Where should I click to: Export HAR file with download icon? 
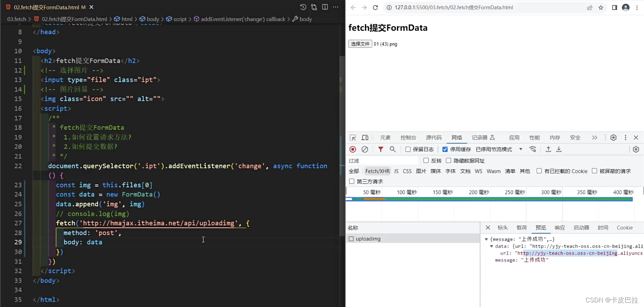click(x=559, y=149)
